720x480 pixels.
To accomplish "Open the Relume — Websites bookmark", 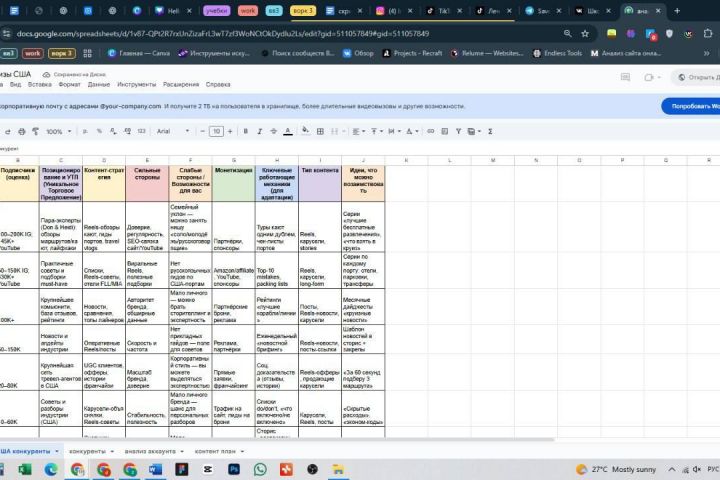I will point(487,53).
